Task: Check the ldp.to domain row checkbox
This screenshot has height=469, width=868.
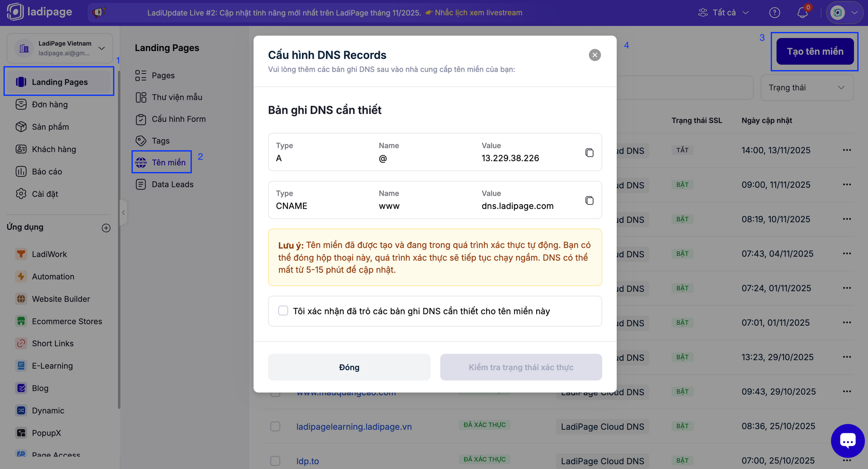Action: (275, 461)
